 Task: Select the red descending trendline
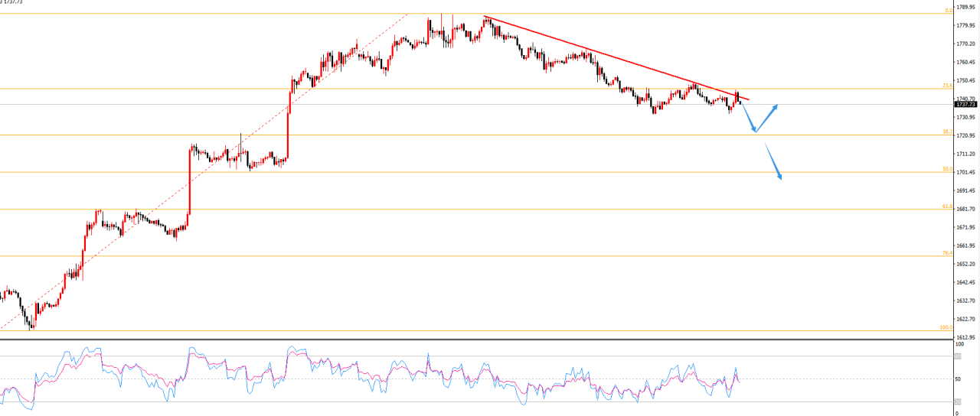pyautogui.click(x=617, y=59)
